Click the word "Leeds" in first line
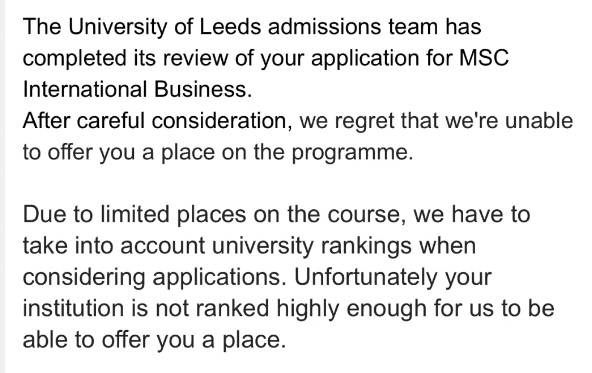592x373 pixels. pos(230,27)
